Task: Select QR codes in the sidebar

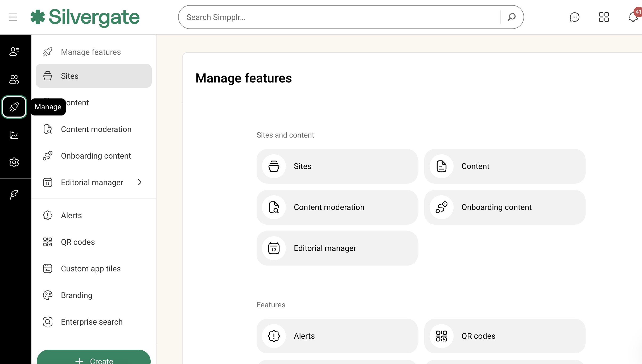Action: 78,242
